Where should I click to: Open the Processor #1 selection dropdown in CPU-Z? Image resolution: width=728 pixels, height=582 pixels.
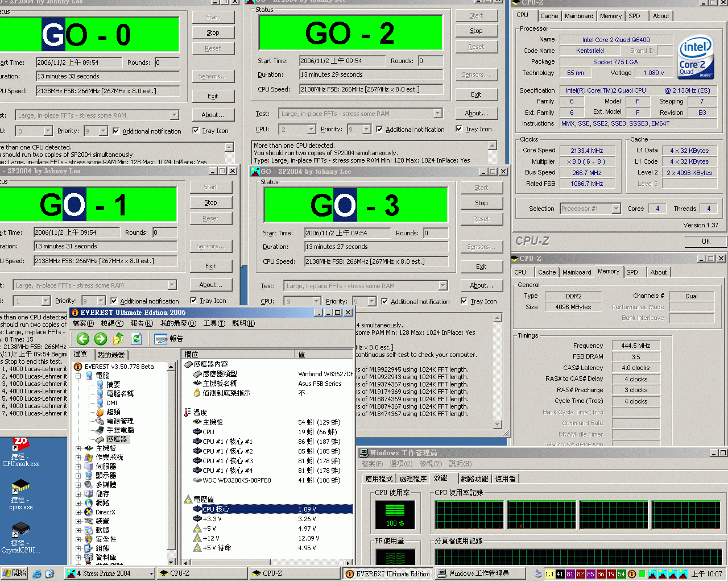[616, 209]
